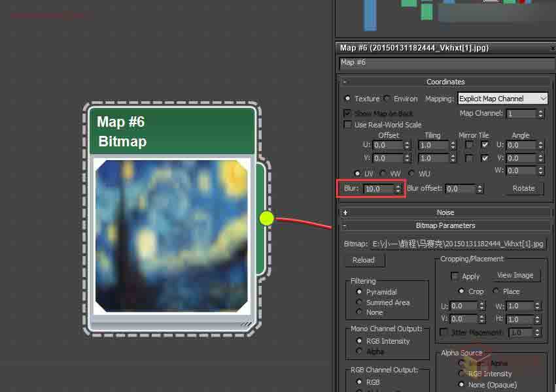556x392 pixels.
Task: Click the V Offset value field
Action: point(388,158)
